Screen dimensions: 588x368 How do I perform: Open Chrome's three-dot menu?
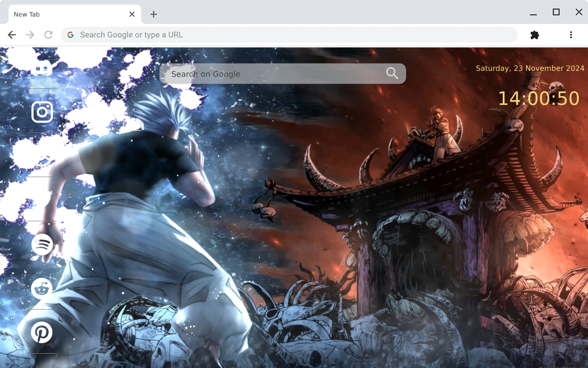[x=571, y=34]
